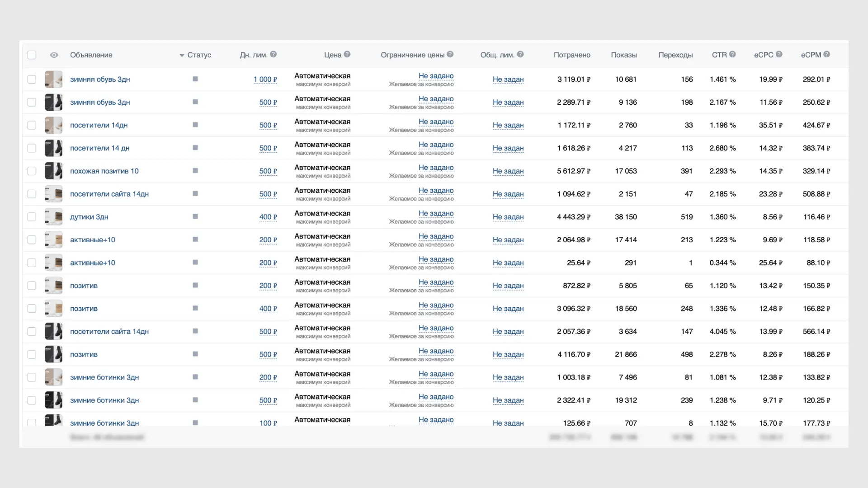Open the похожая позитив 10 ad link
The height and width of the screenshot is (488, 868).
coord(104,171)
